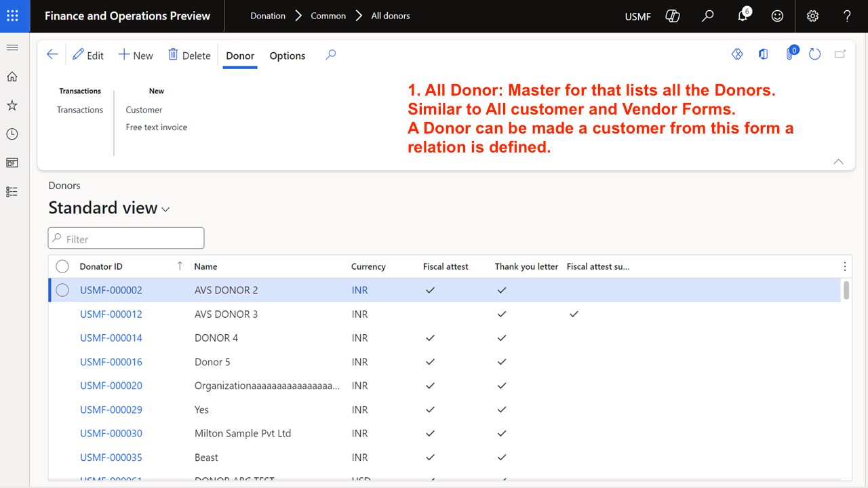Click the back arrow button
This screenshot has height=488, width=868.
(x=52, y=55)
